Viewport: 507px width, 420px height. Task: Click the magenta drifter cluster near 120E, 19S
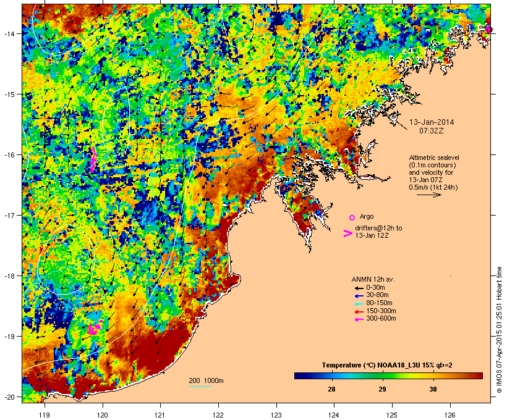(95, 327)
